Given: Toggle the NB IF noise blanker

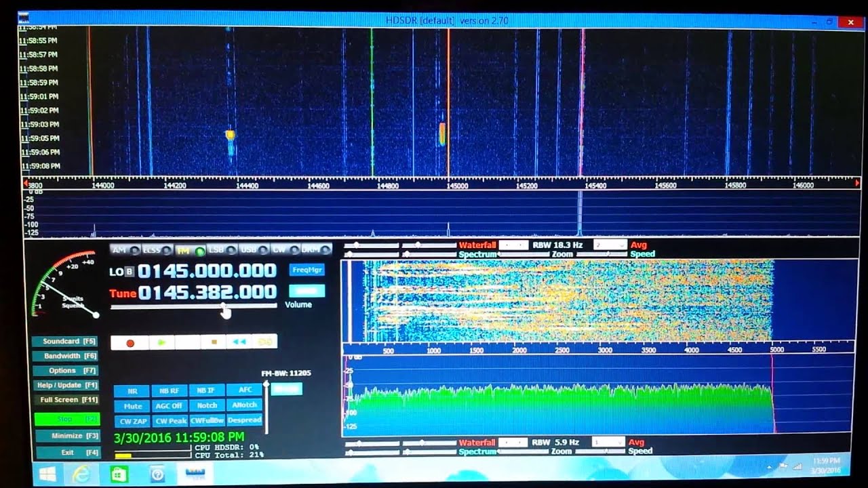Looking at the screenshot, I should point(206,390).
